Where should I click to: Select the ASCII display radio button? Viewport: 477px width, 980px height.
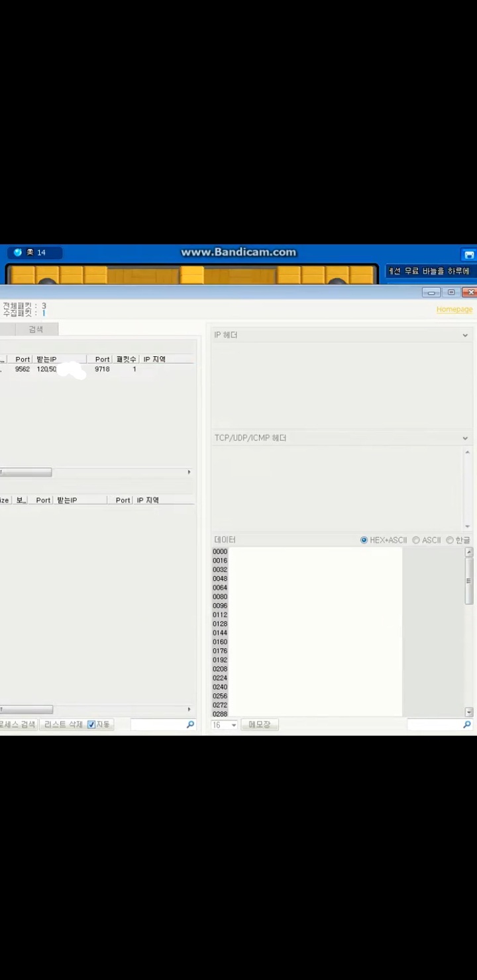(416, 540)
